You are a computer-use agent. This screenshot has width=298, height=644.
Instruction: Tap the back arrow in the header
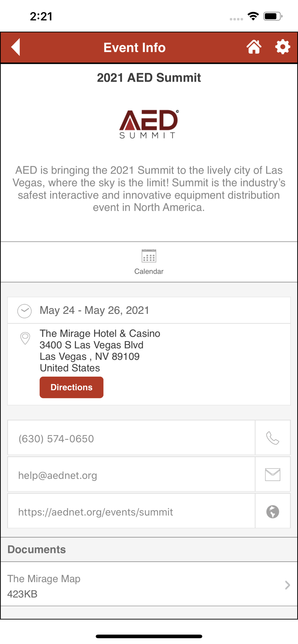tap(16, 47)
